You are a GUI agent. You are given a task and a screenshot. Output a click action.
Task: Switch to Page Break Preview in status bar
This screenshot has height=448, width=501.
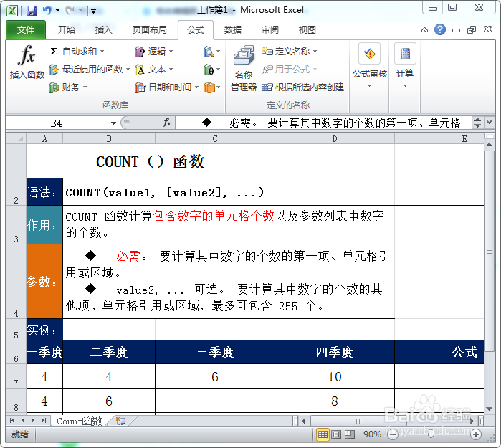[x=350, y=434]
